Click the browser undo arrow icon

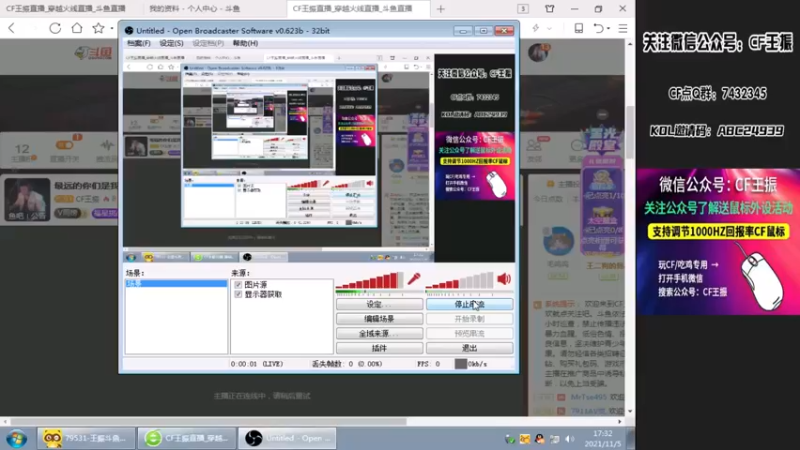(x=598, y=28)
